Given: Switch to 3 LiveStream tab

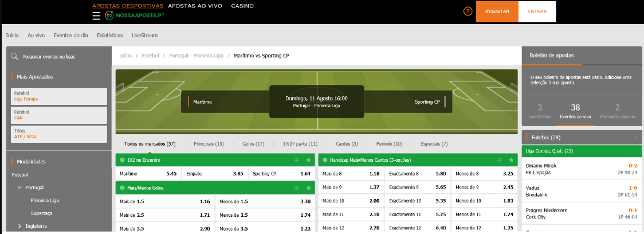Looking at the screenshot, I should [x=540, y=111].
